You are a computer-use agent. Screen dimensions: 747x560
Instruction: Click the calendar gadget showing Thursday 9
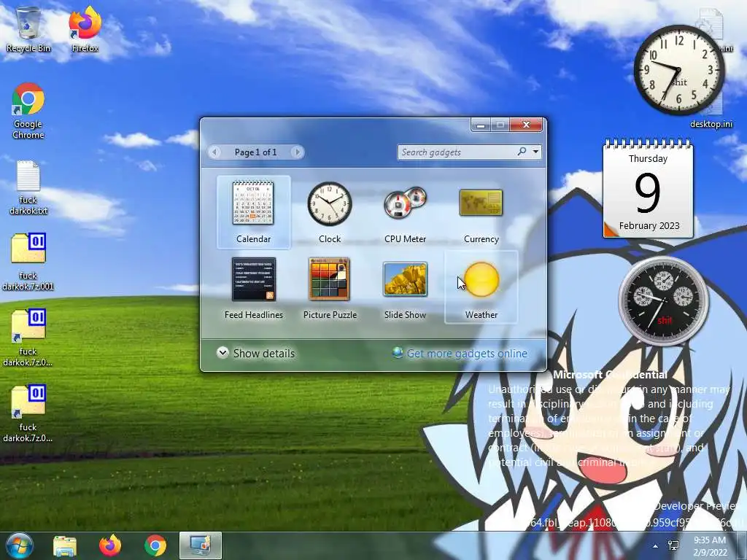[x=648, y=189]
